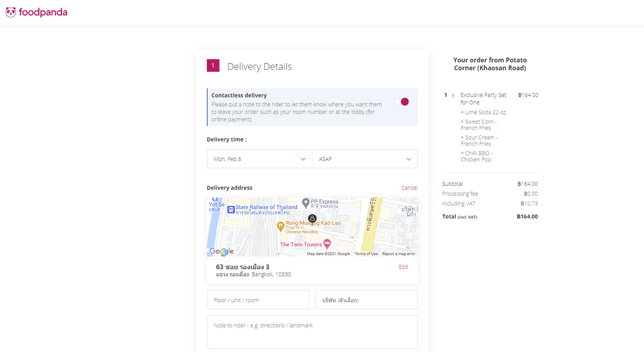Viewport: 644px width, 352px height.
Task: Click the Including VAT ฿10.73 value
Action: point(529,204)
